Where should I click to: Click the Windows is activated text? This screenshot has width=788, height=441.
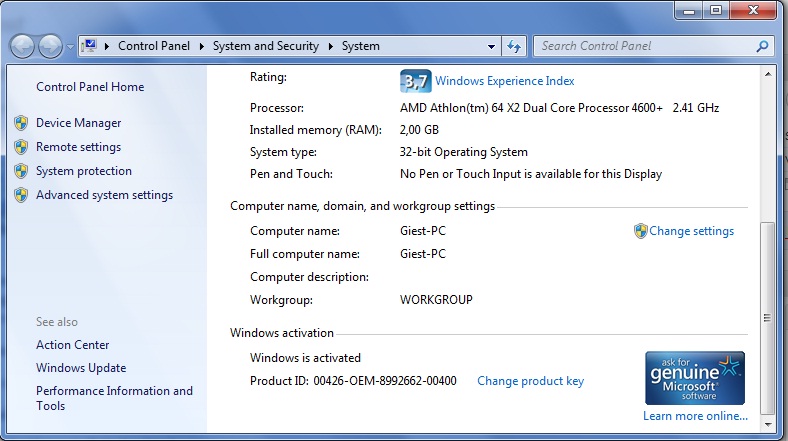pyautogui.click(x=306, y=358)
